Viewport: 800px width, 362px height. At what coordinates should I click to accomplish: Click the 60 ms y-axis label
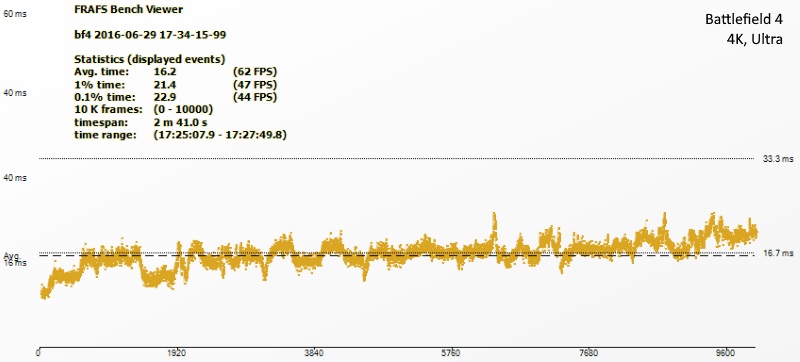(x=15, y=14)
